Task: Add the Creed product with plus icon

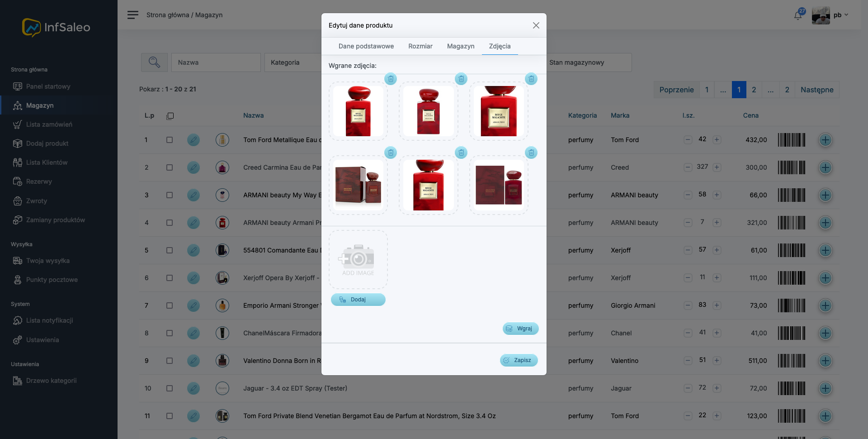Action: (x=826, y=167)
